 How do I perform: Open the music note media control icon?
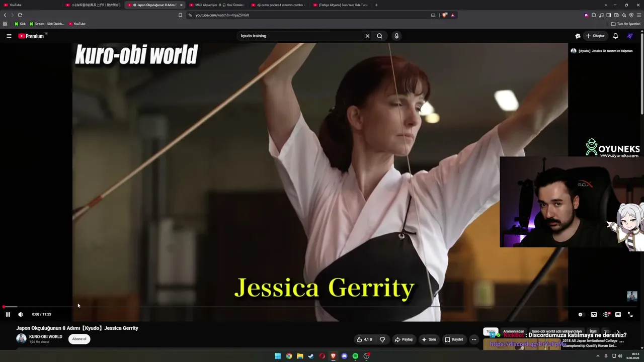tap(601, 15)
